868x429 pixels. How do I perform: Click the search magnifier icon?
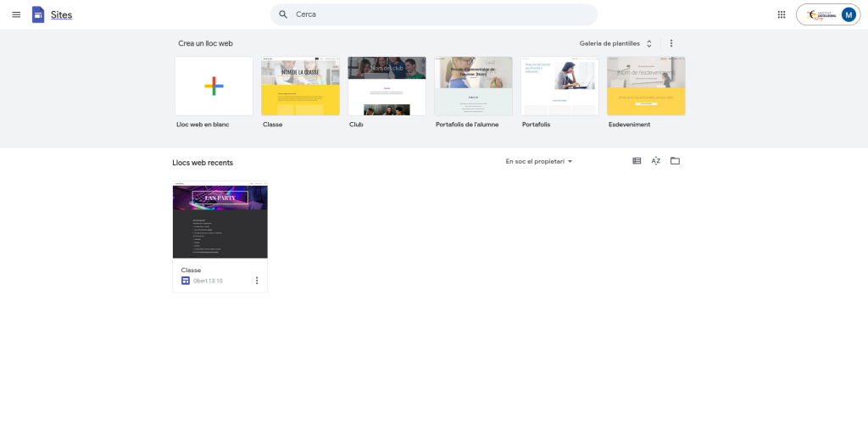click(283, 14)
